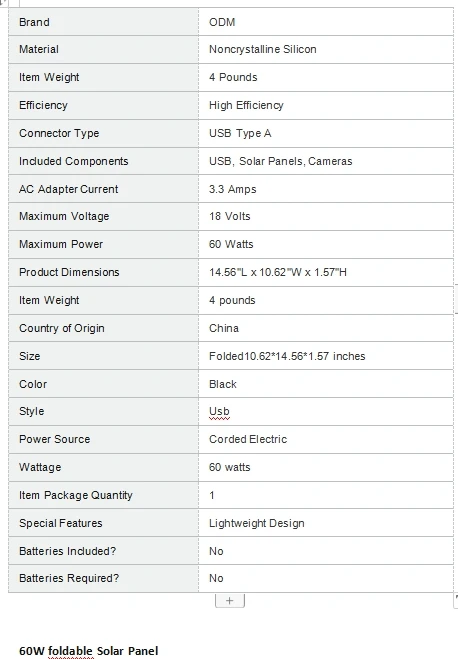Click the "China" country of origin cell
The height and width of the screenshot is (659, 458).
coord(326,328)
